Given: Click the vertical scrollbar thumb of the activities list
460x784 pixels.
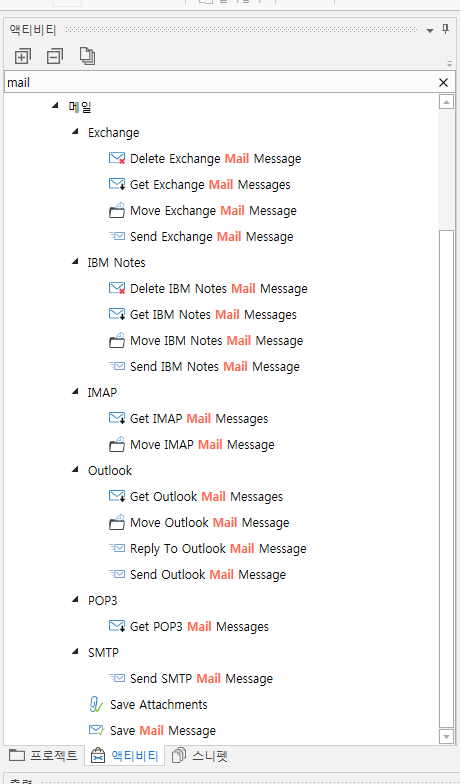Looking at the screenshot, I should pos(446,478).
